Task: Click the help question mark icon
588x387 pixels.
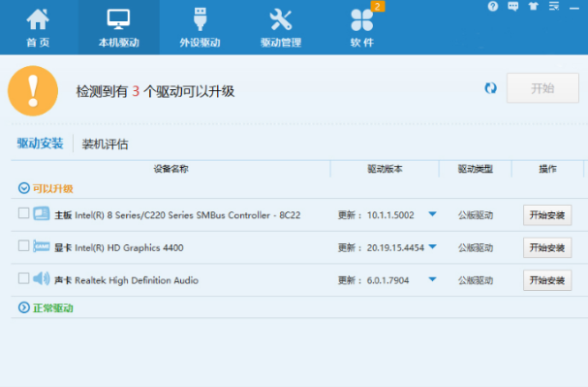Action: tap(493, 7)
